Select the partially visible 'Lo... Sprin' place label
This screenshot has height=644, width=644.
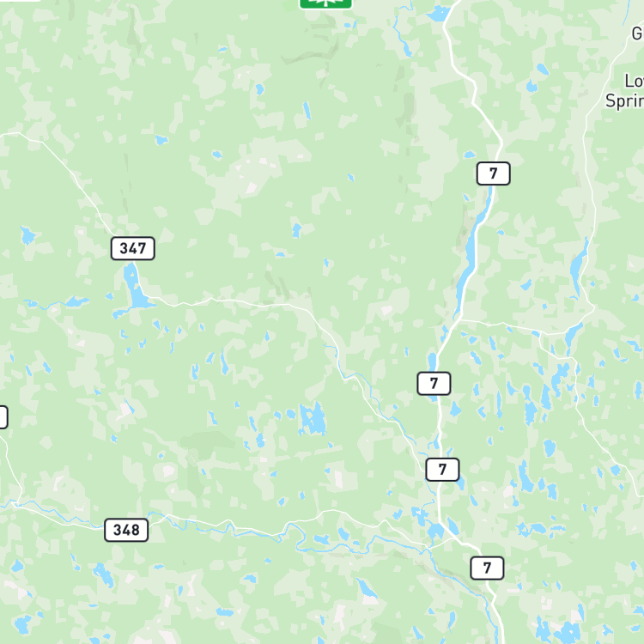(625, 91)
